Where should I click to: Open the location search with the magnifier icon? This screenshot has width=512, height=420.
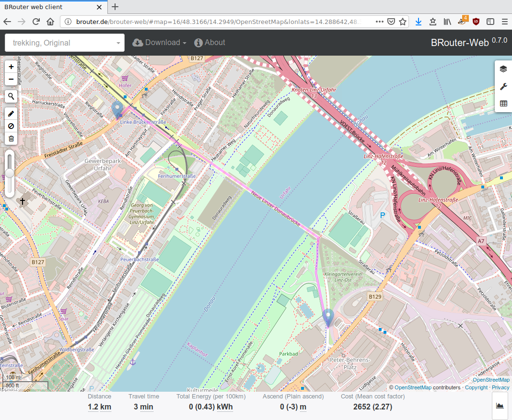click(x=10, y=96)
